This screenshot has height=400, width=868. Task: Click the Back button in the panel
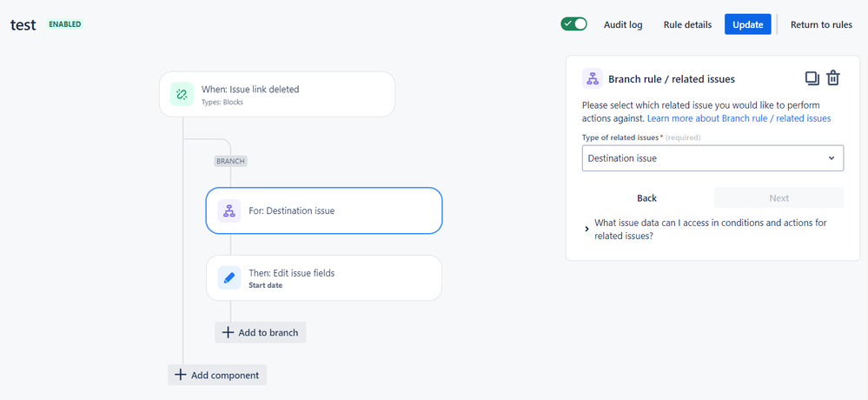(x=646, y=198)
